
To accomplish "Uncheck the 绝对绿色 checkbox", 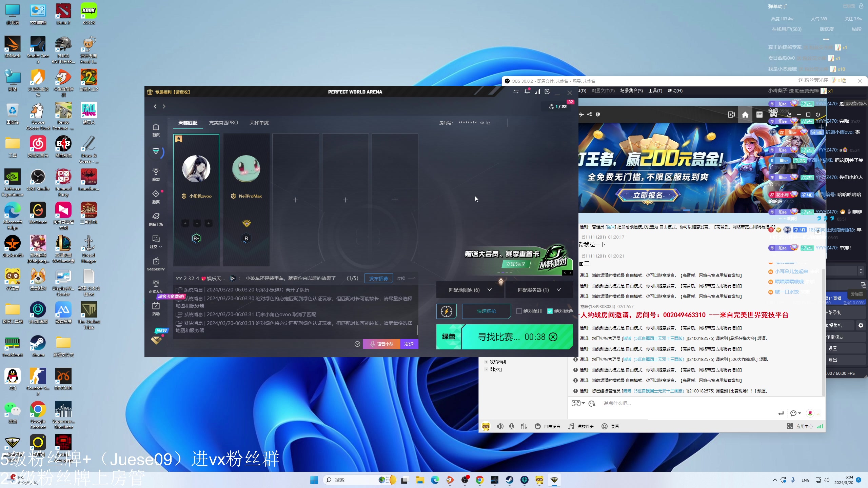I will [x=550, y=311].
